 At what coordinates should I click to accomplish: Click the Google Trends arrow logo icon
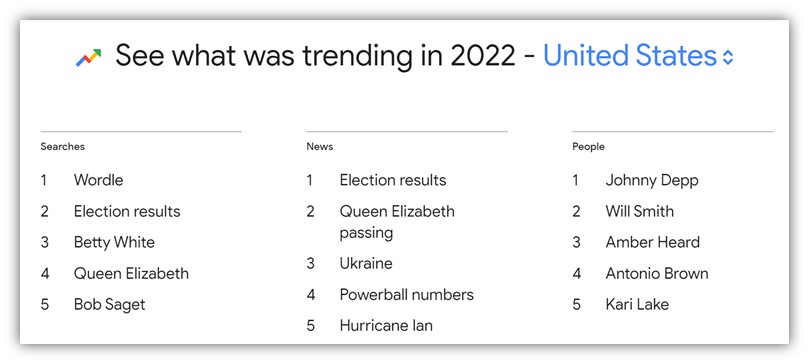[x=89, y=57]
